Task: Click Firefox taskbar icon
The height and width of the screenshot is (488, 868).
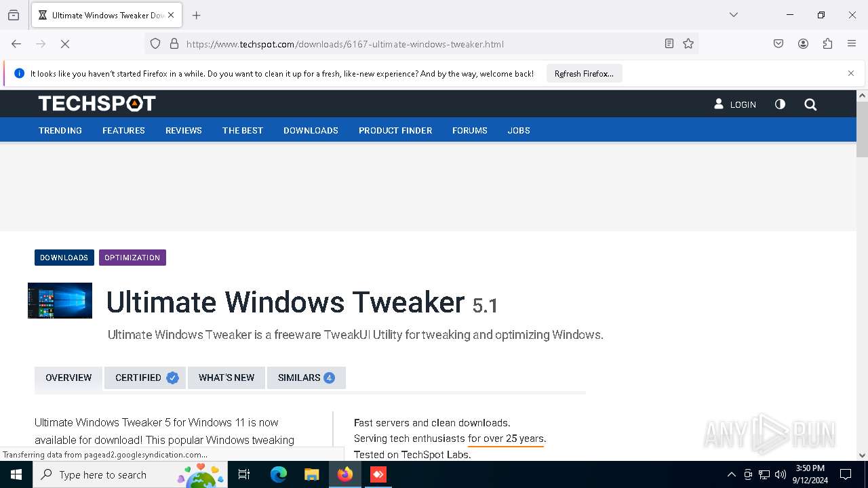Action: click(345, 474)
